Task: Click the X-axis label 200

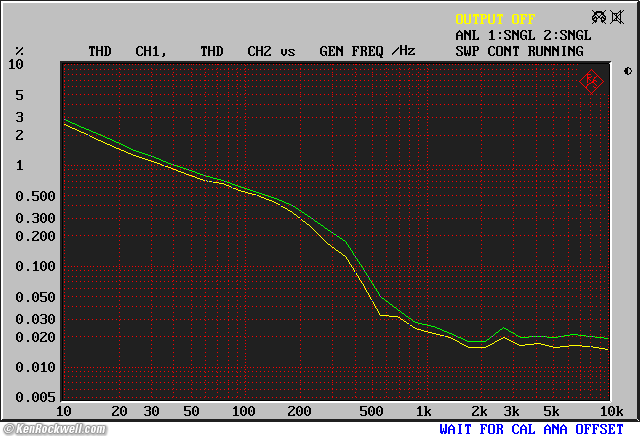Action: tap(299, 411)
